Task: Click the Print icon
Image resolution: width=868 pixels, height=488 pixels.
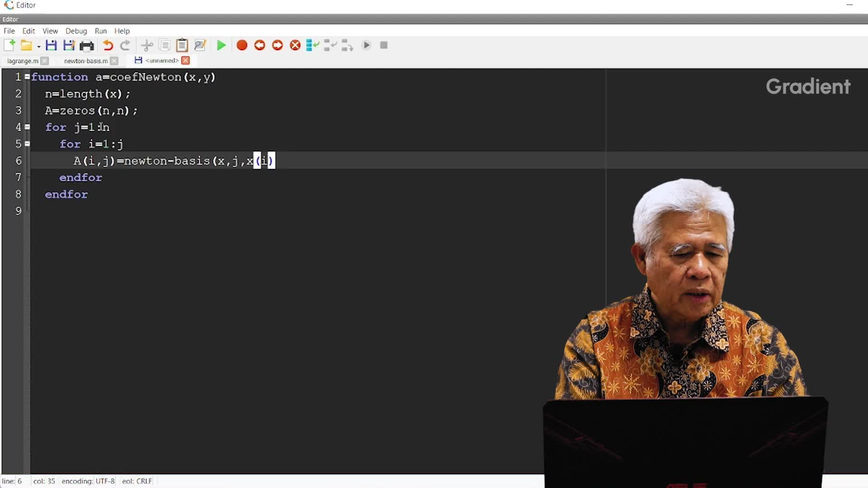Action: (x=86, y=45)
